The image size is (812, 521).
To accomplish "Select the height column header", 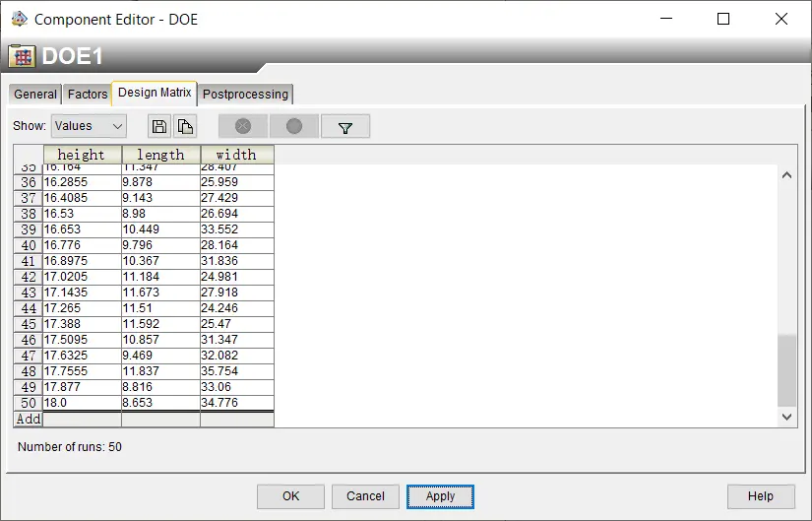I will tap(82, 155).
